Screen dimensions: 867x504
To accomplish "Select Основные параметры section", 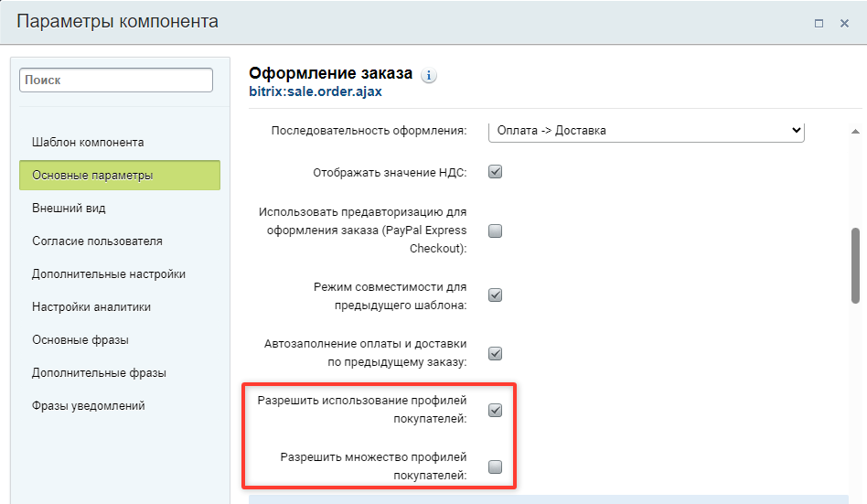I will point(120,176).
